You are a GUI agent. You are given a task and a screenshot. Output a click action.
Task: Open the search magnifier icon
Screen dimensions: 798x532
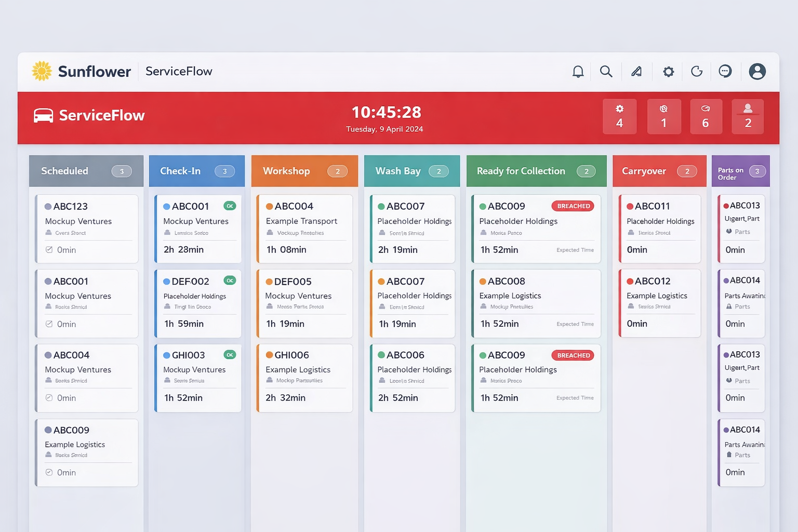(x=606, y=71)
